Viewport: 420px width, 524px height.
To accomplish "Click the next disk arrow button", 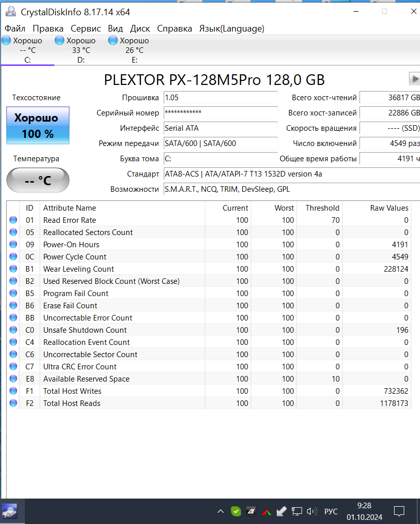I will (414, 79).
